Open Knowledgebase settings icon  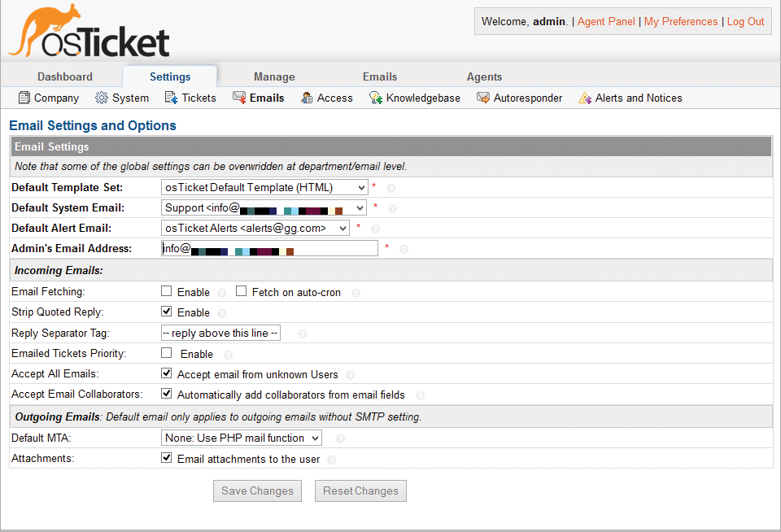tap(376, 98)
